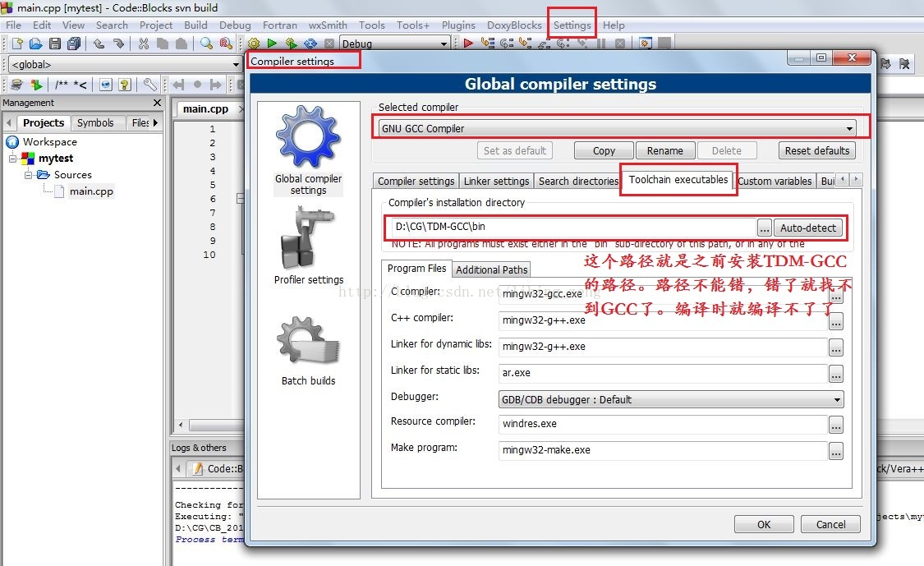The height and width of the screenshot is (566, 924).
Task: Click the compiler installation directory field
Action: (x=574, y=227)
